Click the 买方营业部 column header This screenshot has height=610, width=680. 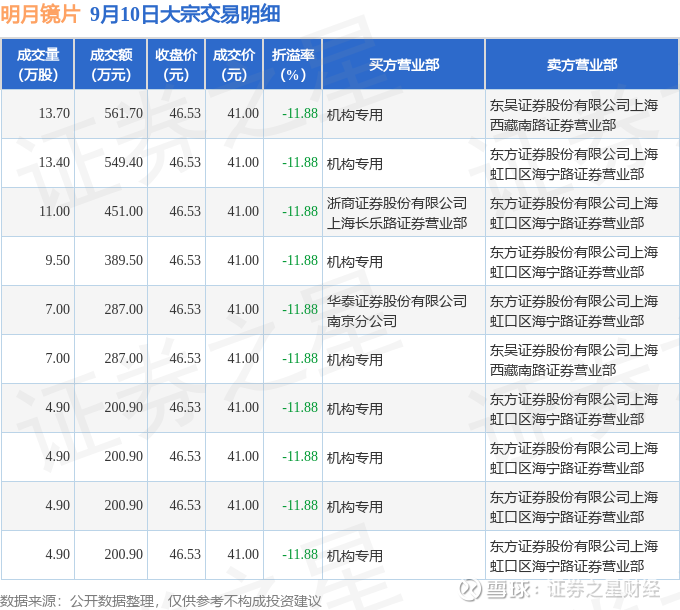(404, 65)
